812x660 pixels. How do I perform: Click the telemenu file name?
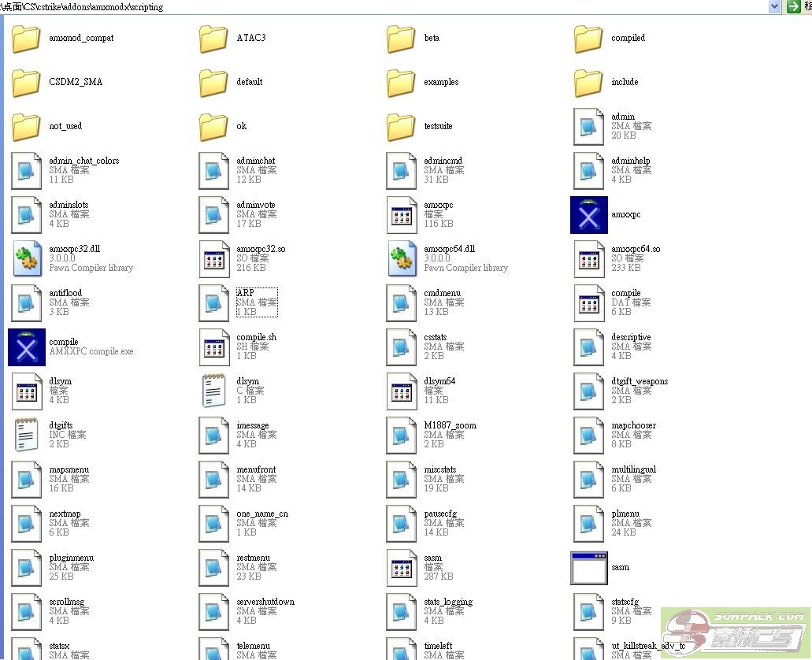point(254,646)
